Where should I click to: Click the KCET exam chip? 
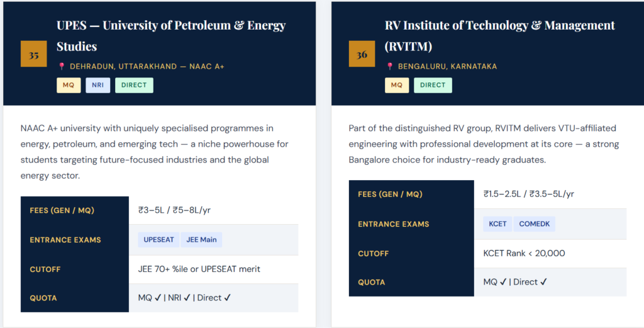point(498,224)
